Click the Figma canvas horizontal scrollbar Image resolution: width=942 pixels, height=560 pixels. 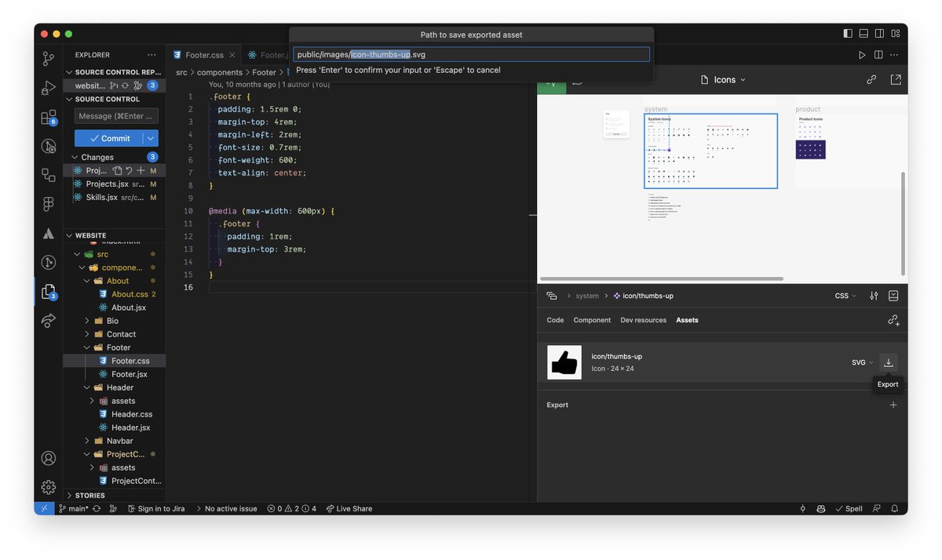click(661, 278)
